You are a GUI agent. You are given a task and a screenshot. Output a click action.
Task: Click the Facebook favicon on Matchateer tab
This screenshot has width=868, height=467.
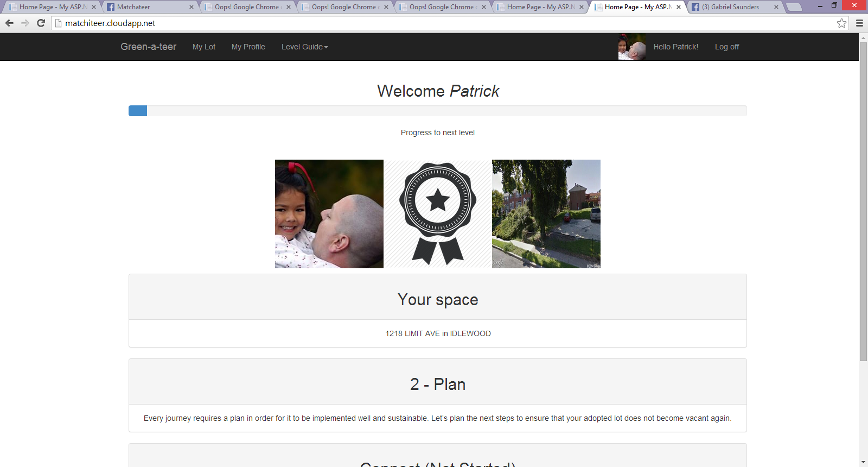pyautogui.click(x=111, y=7)
